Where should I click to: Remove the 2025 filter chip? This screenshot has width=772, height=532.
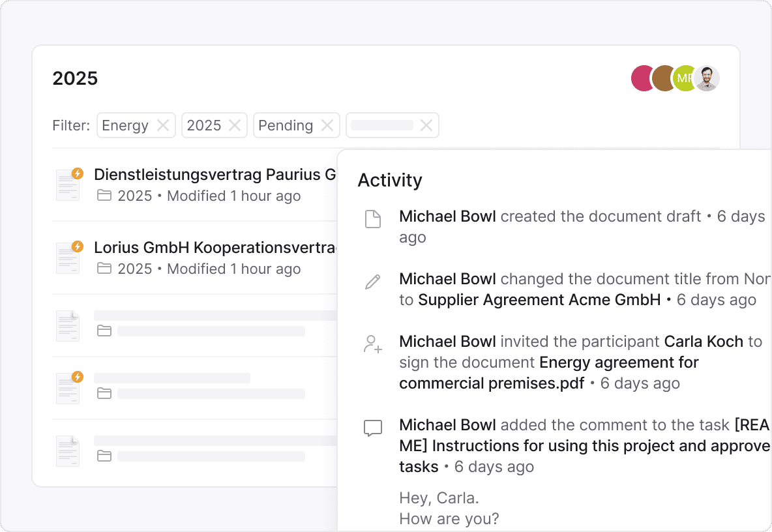235,126
